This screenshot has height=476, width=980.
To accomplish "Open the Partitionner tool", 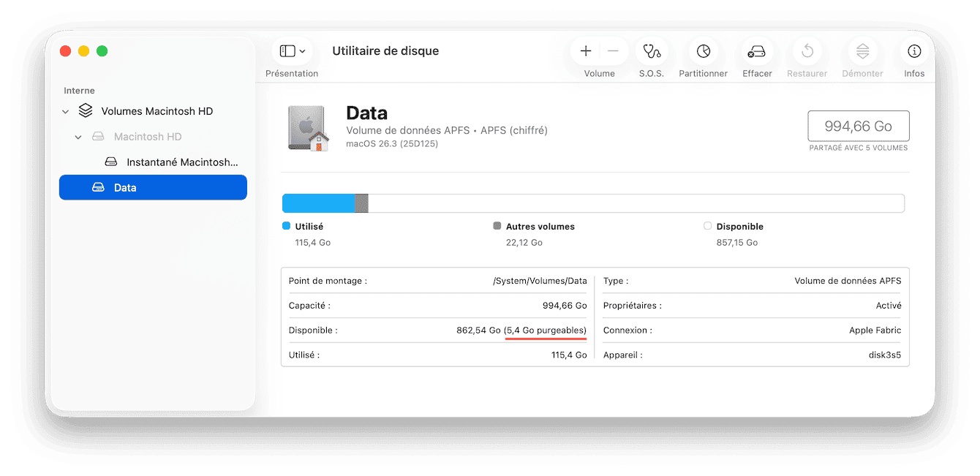I will [703, 51].
